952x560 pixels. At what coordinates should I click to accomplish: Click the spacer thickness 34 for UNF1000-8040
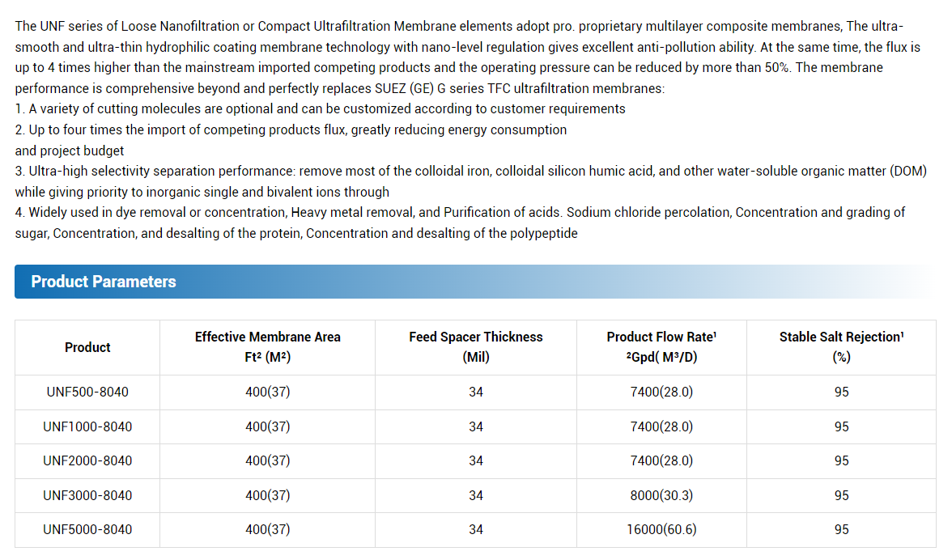(476, 426)
